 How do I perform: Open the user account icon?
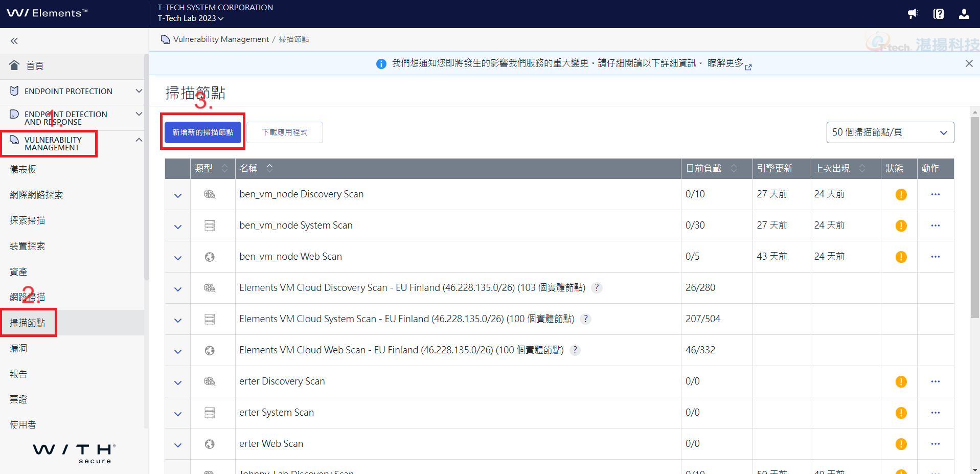(x=964, y=14)
